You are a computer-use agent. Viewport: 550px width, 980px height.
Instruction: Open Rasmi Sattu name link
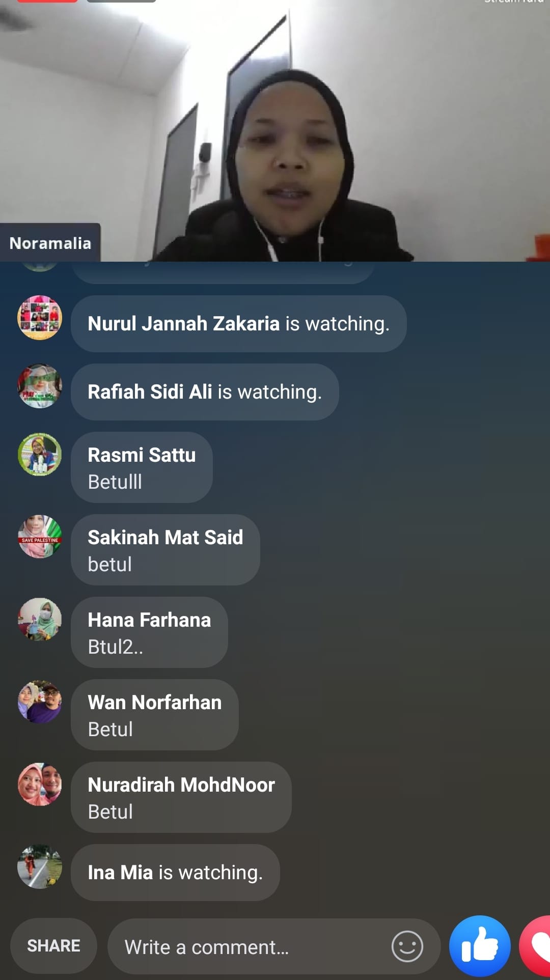[142, 455]
